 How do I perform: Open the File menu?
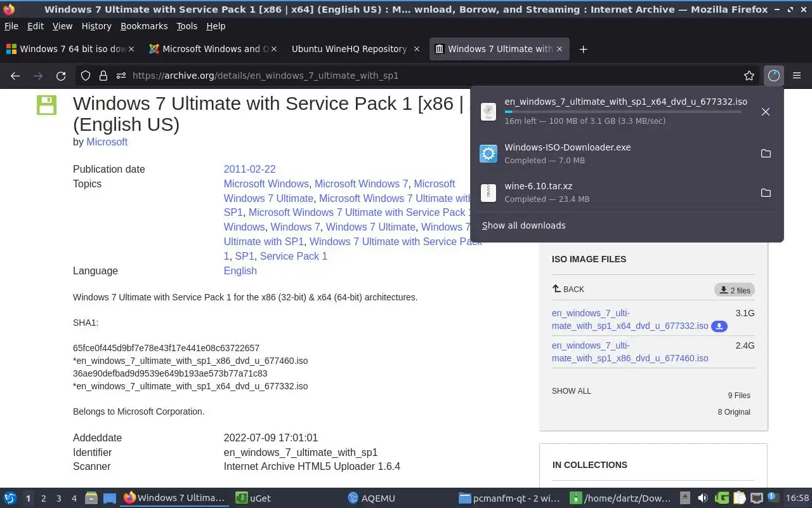(x=11, y=26)
